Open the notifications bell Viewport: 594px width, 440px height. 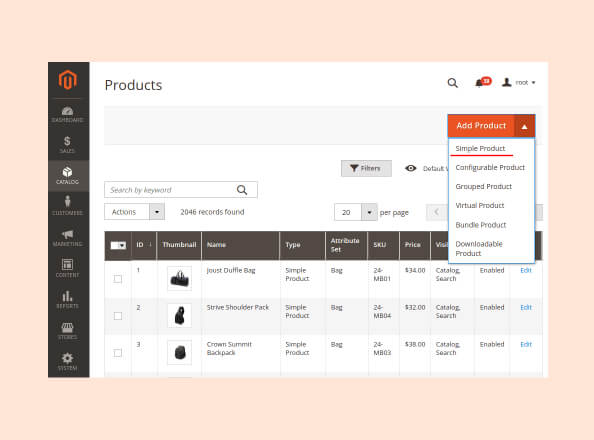click(x=483, y=82)
